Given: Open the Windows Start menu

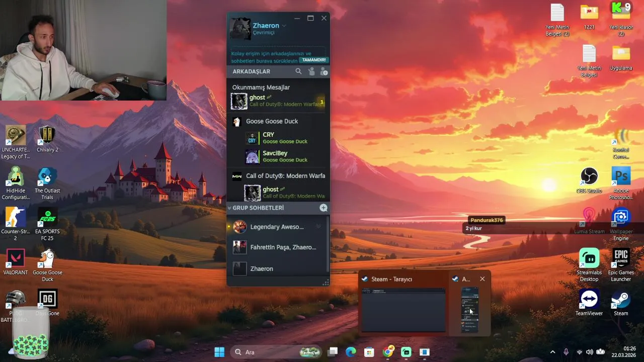Looking at the screenshot, I should (219, 352).
